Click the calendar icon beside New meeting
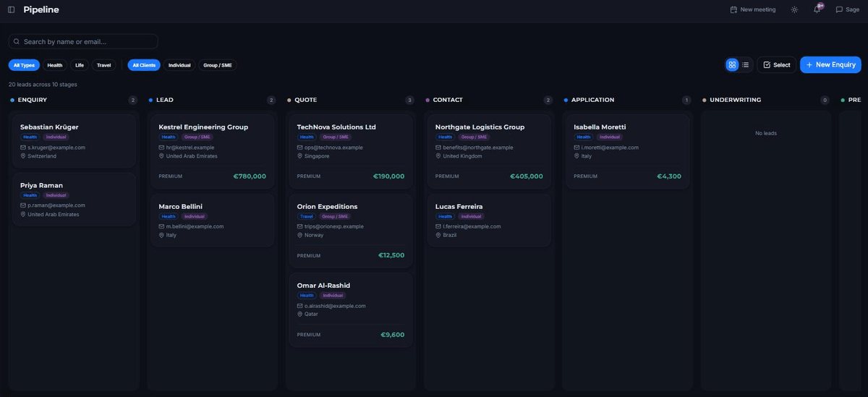The height and width of the screenshot is (397, 868). point(733,10)
